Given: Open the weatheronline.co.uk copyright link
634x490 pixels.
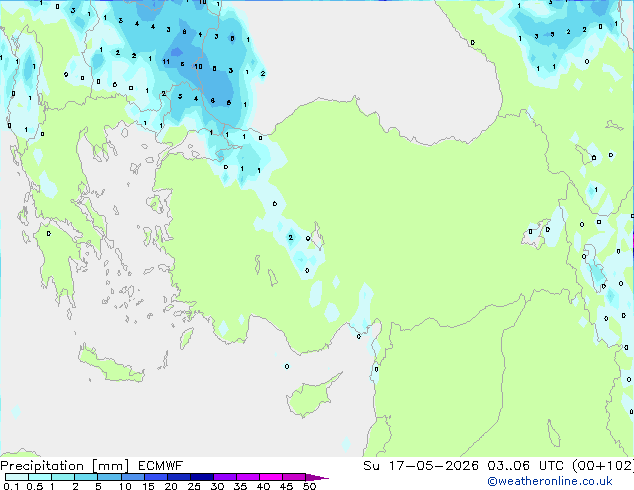Looking at the screenshot, I should coord(550,481).
